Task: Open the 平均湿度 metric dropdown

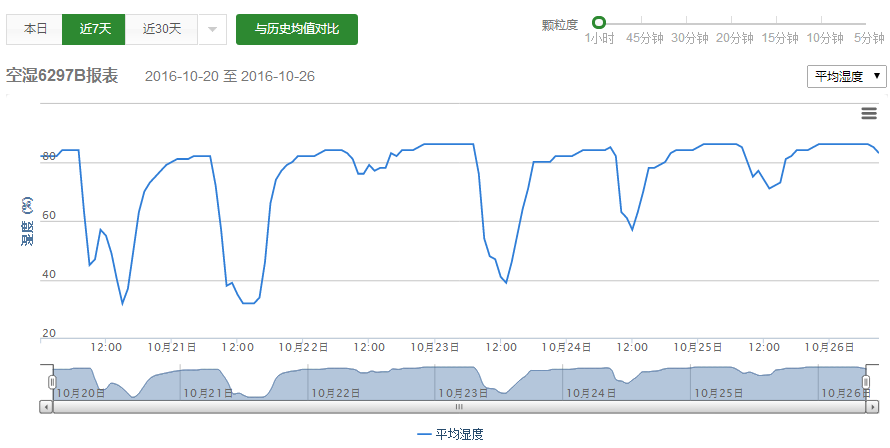Action: [846, 77]
